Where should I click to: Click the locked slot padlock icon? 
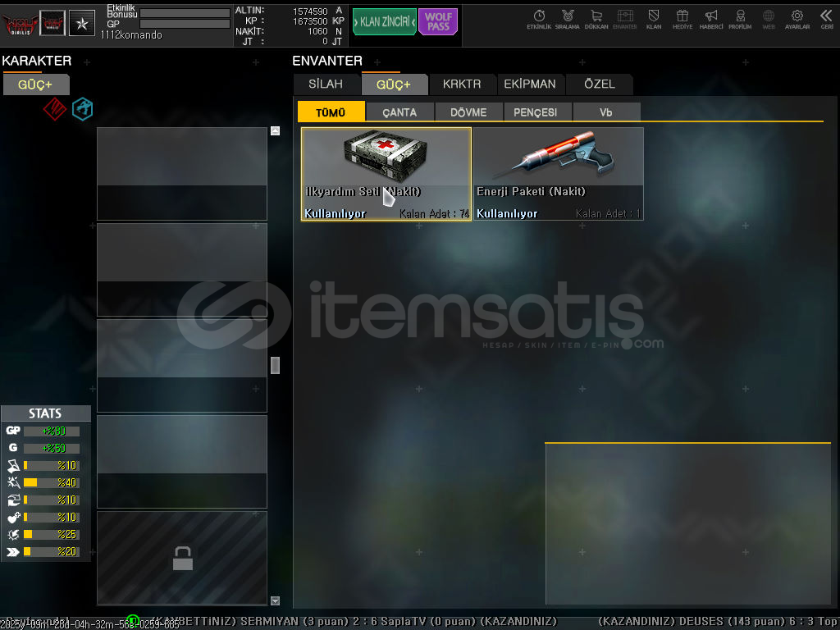click(x=183, y=558)
